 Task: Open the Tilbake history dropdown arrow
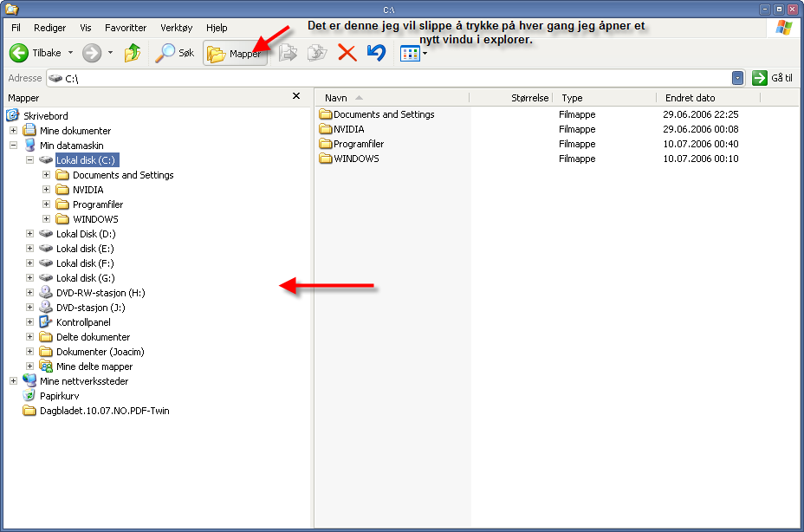point(71,53)
